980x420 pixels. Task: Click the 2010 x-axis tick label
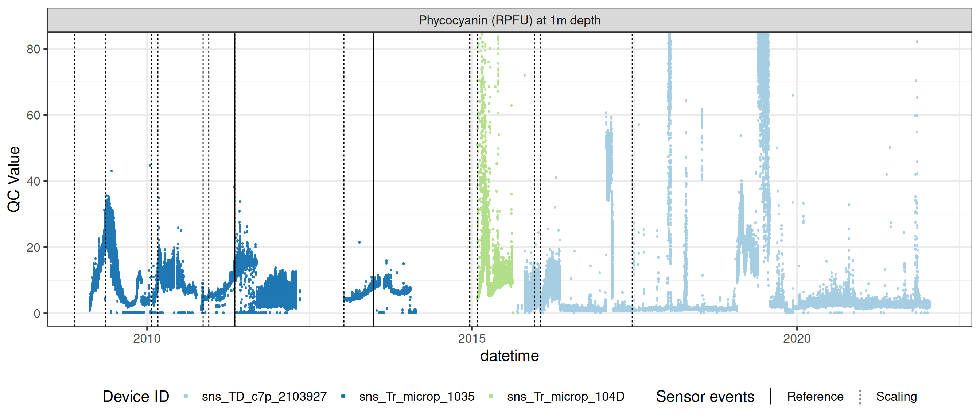tap(147, 338)
